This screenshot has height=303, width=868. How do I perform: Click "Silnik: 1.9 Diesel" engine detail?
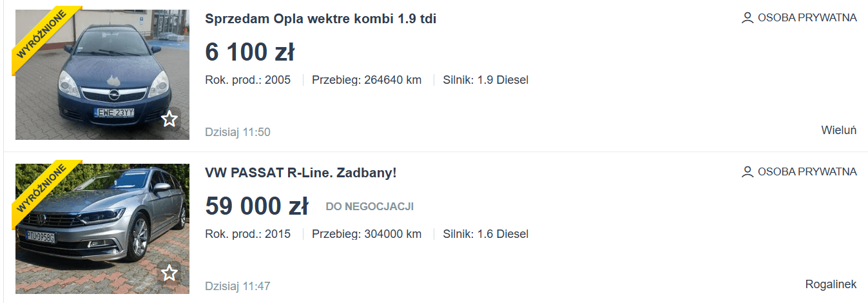point(485,80)
